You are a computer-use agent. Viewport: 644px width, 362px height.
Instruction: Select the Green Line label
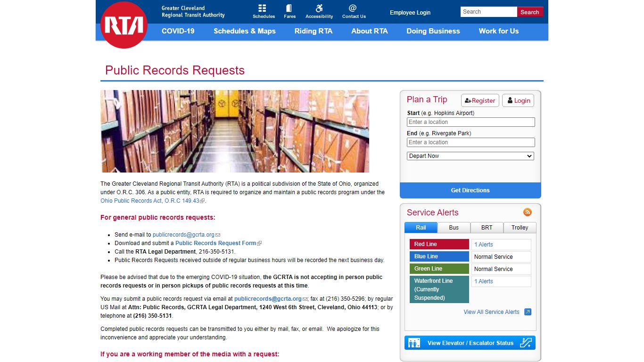tap(439, 269)
